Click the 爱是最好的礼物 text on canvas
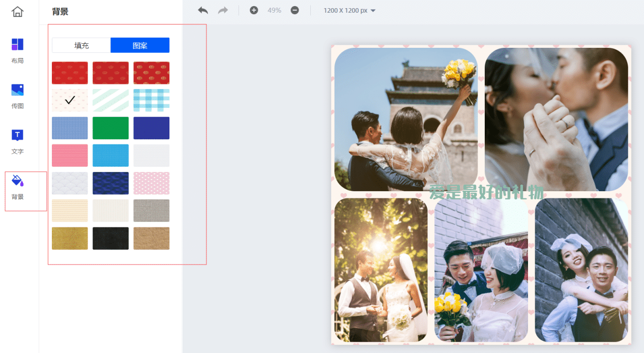 pos(486,193)
